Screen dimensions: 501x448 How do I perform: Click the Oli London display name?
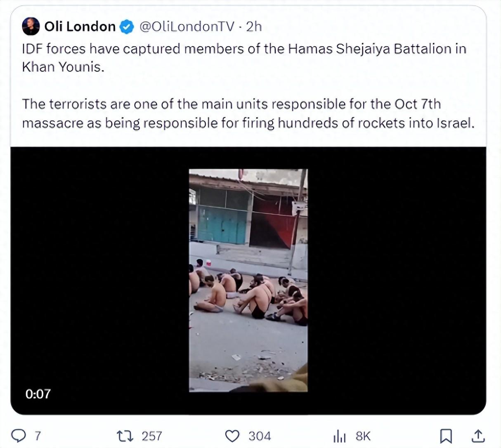pos(80,26)
